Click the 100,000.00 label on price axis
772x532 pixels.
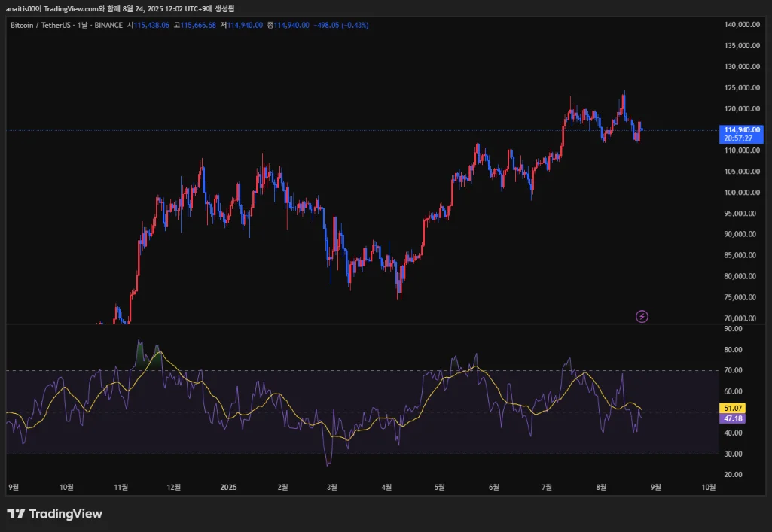point(740,193)
